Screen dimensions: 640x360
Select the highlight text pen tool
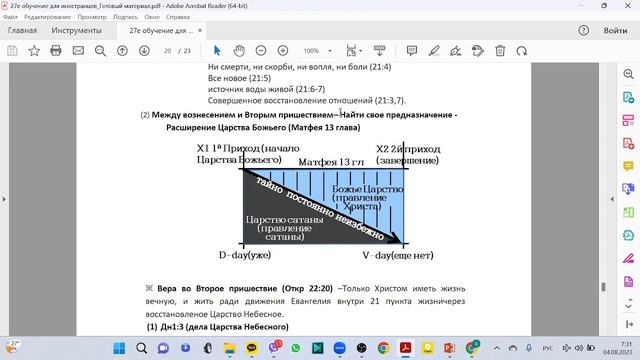434,51
